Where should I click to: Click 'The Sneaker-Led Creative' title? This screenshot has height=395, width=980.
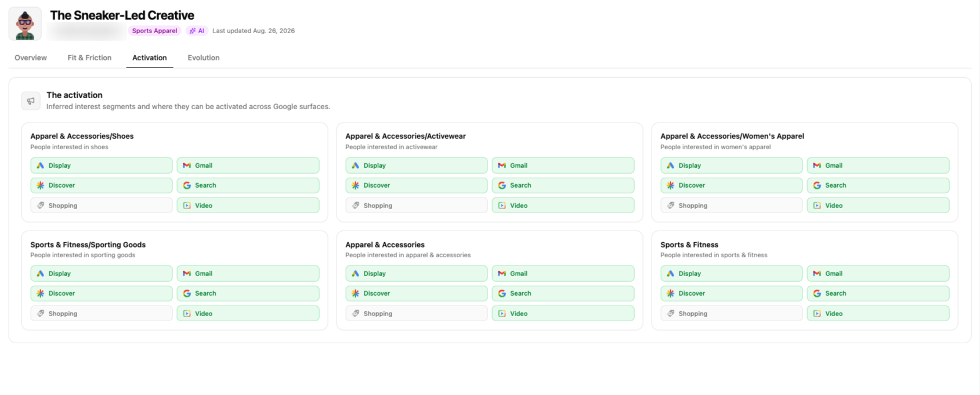click(122, 15)
